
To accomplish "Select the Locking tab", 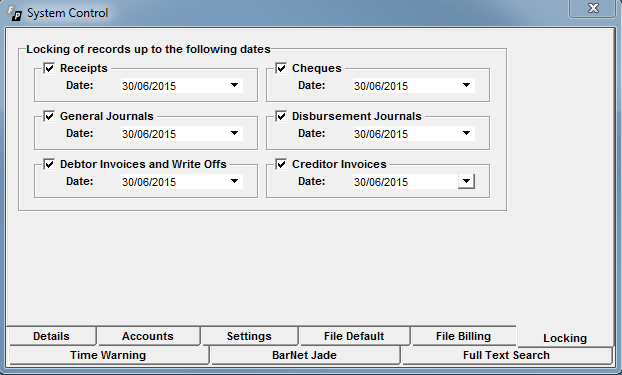I will 565,338.
